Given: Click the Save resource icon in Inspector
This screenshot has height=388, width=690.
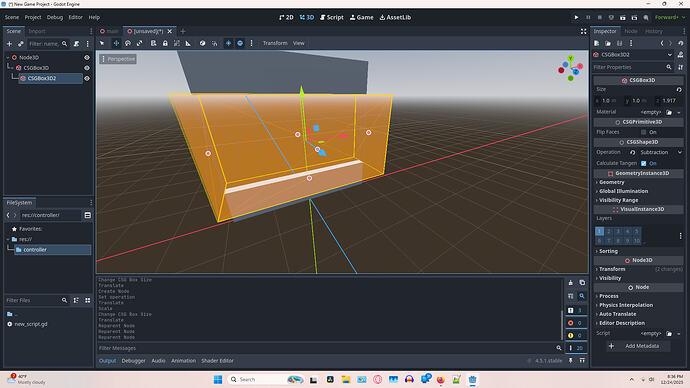Looking at the screenshot, I should click(620, 43).
